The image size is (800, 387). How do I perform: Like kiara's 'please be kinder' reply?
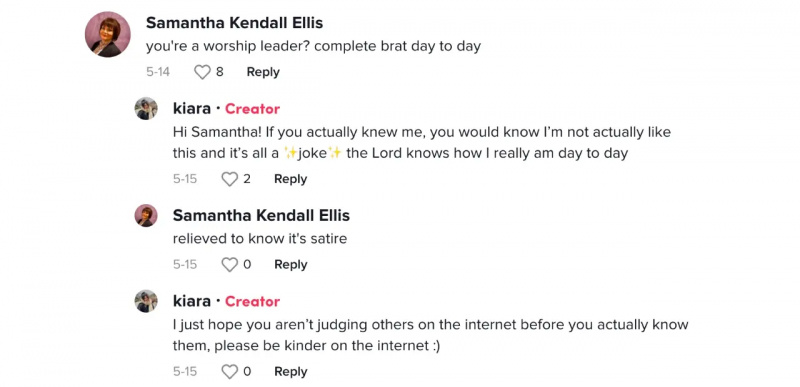(x=230, y=372)
